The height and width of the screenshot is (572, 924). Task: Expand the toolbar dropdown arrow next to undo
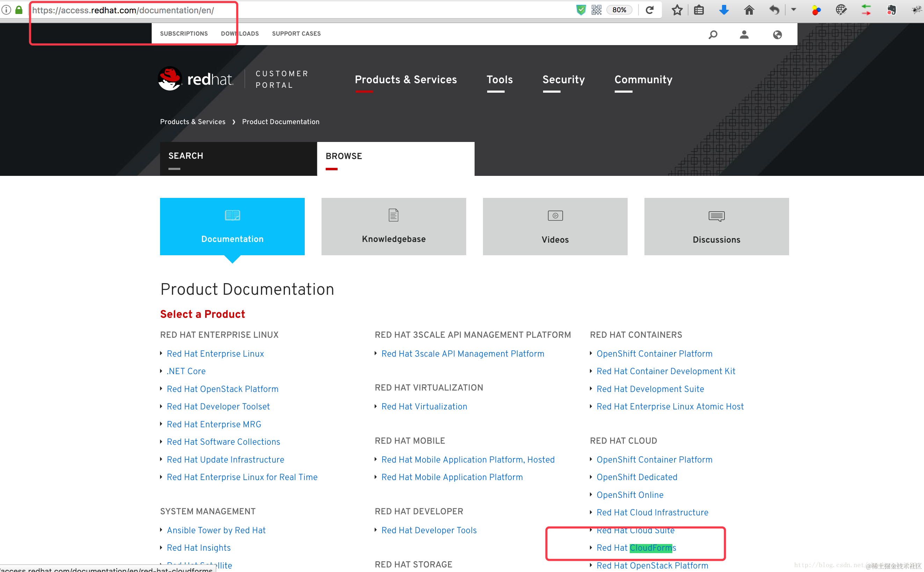point(794,10)
